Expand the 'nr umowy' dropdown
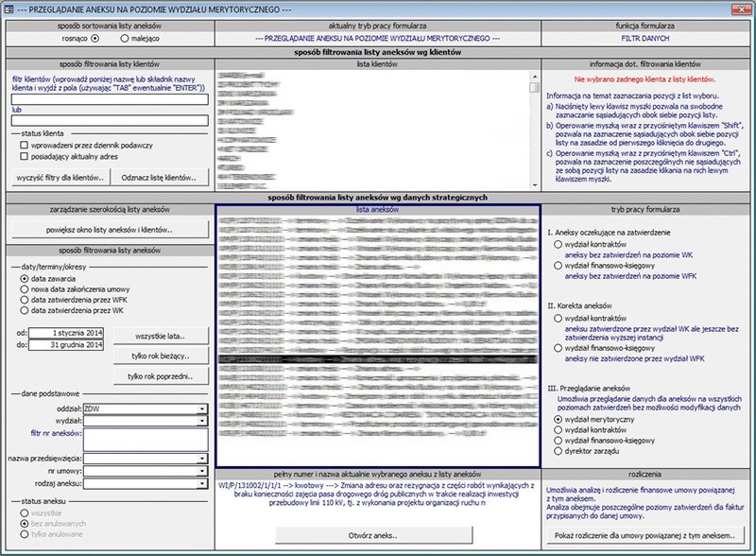The image size is (756, 556). 203,471
